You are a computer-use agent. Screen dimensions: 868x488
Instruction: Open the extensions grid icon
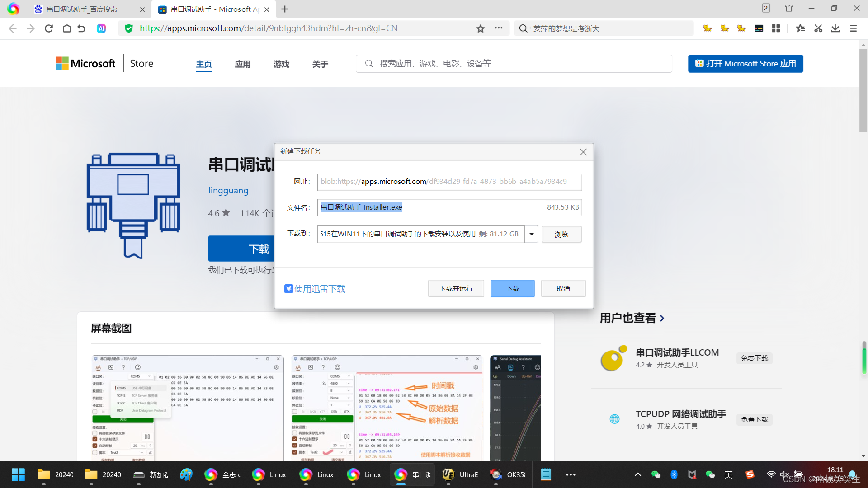pos(776,28)
